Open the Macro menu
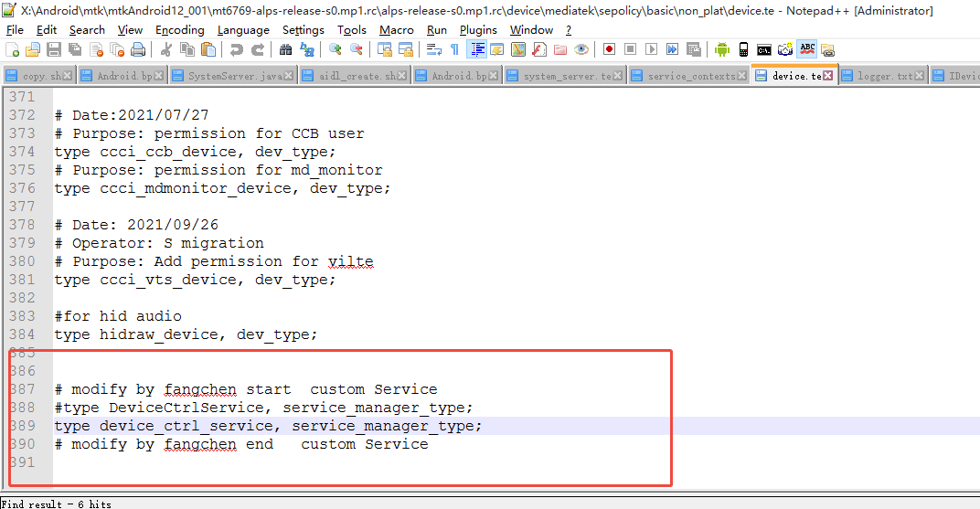Image resolution: width=980 pixels, height=509 pixels. (x=396, y=30)
